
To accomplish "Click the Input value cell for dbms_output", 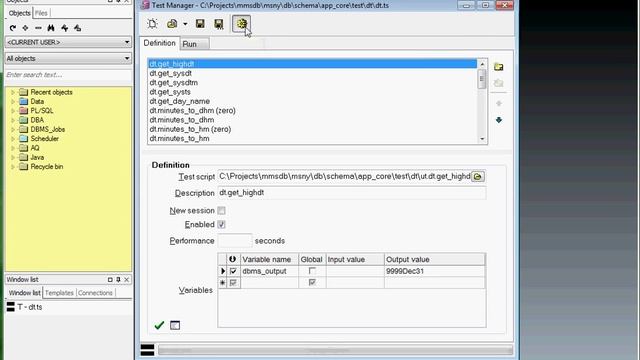I will point(355,271).
